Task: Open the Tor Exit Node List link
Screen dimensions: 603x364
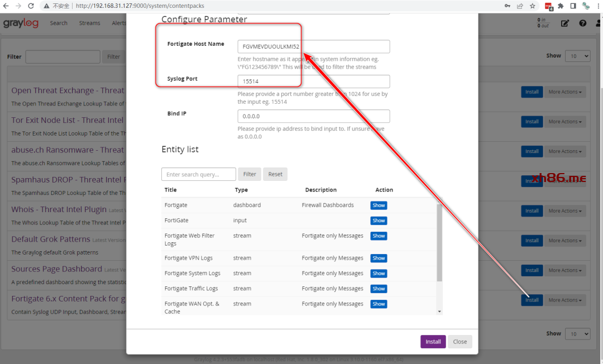Action: [68, 120]
